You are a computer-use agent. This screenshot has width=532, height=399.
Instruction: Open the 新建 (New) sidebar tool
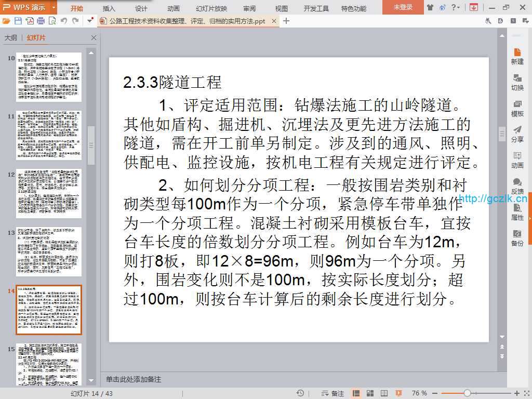[517, 56]
